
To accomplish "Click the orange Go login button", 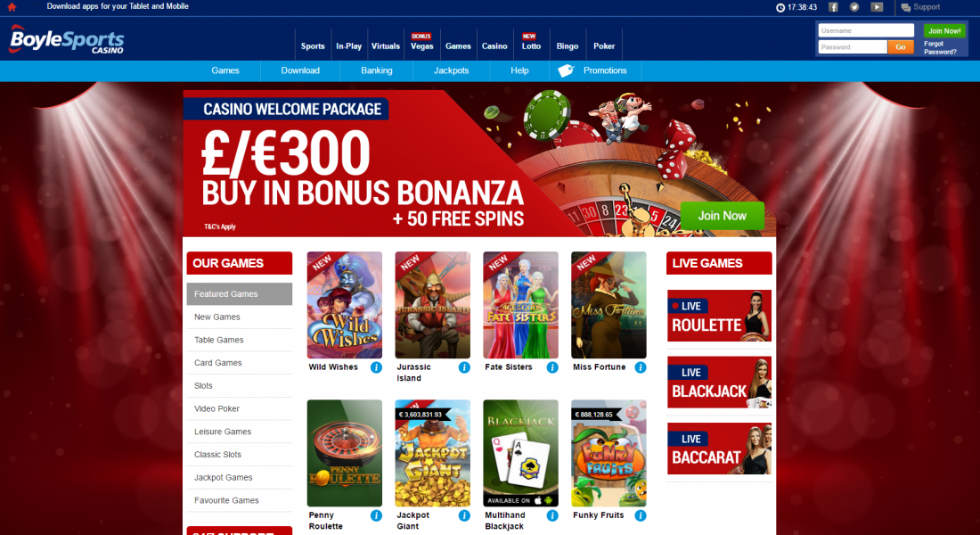I will 901,47.
